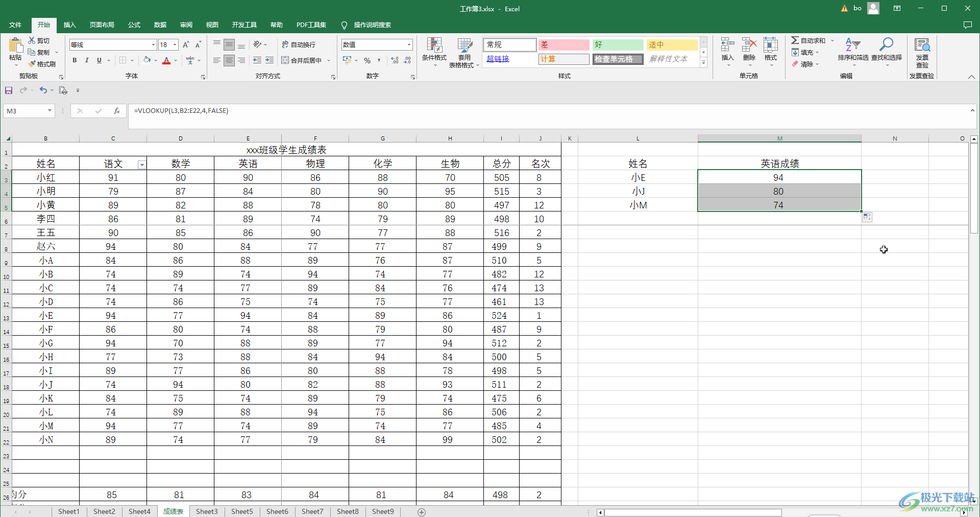
Task: Decrease font size with the small A icon
Action: (198, 45)
